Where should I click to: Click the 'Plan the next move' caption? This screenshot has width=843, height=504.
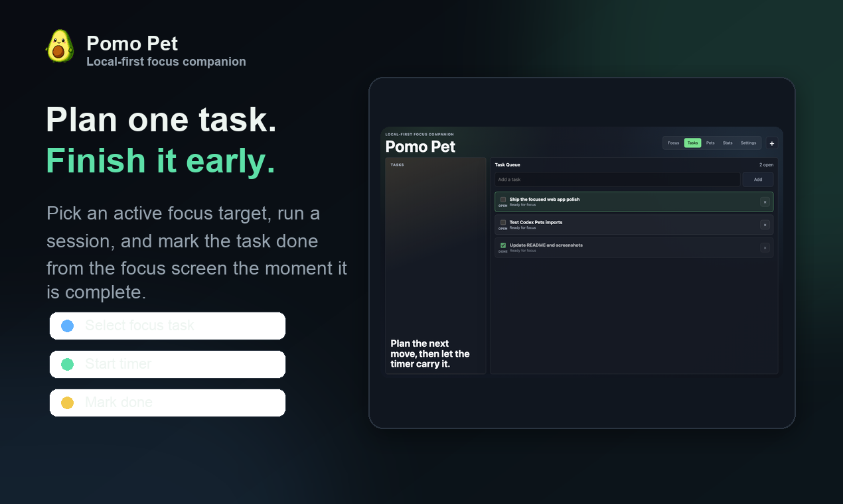430,353
